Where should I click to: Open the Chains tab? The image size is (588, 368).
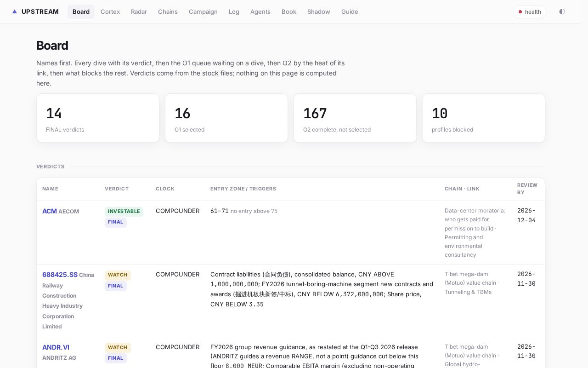168,11
